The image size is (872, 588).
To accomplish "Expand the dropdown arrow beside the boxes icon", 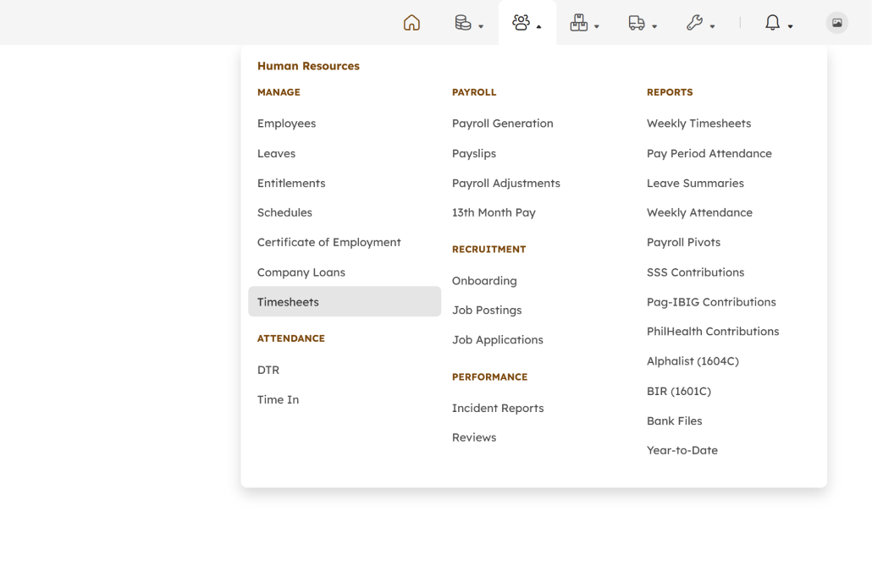I will tap(597, 26).
